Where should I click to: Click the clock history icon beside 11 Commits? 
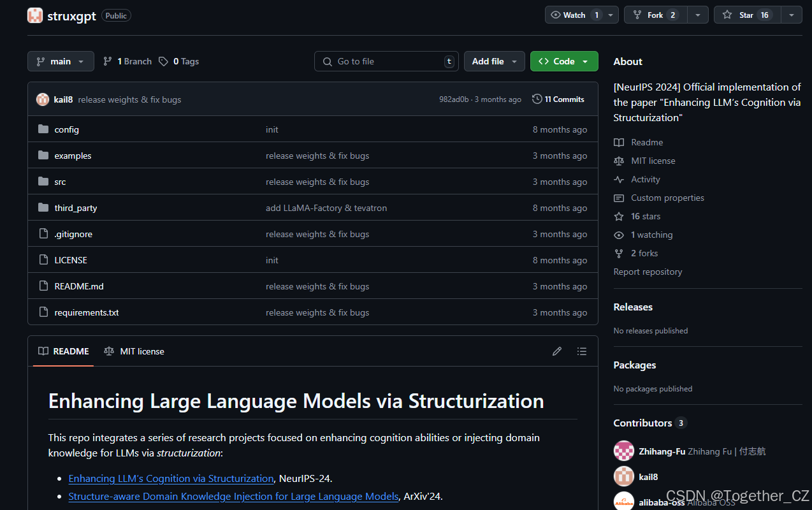(x=537, y=99)
